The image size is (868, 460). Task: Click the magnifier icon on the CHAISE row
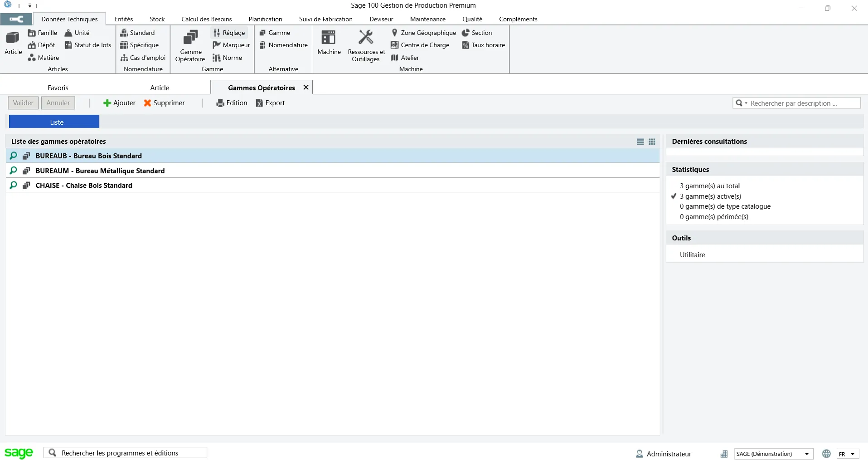click(14, 185)
